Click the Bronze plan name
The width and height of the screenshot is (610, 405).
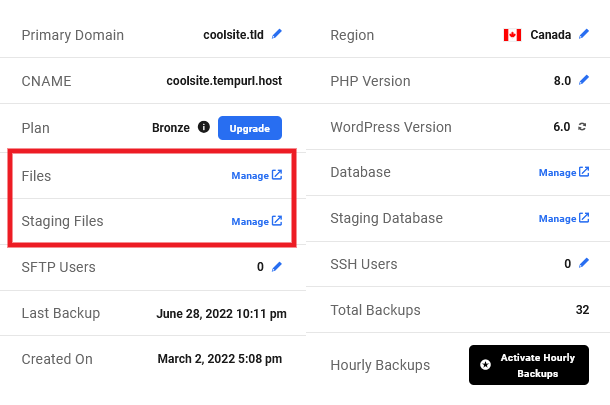pos(171,128)
